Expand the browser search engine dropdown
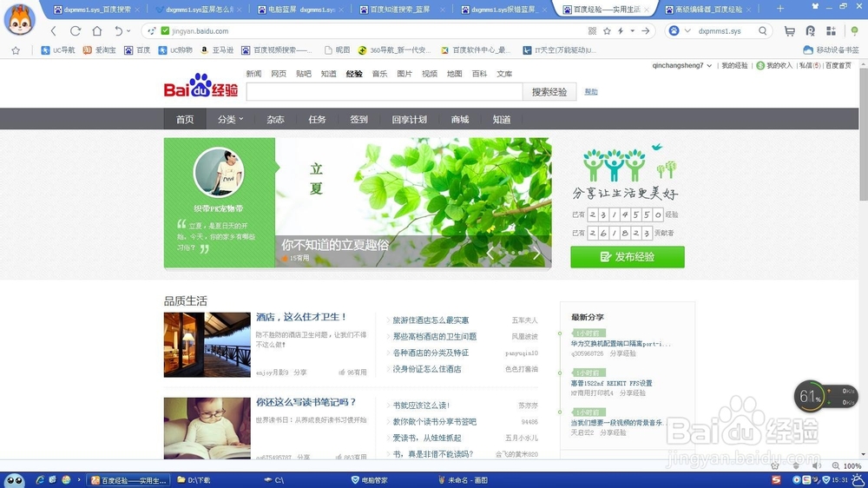The width and height of the screenshot is (868, 488). click(687, 31)
